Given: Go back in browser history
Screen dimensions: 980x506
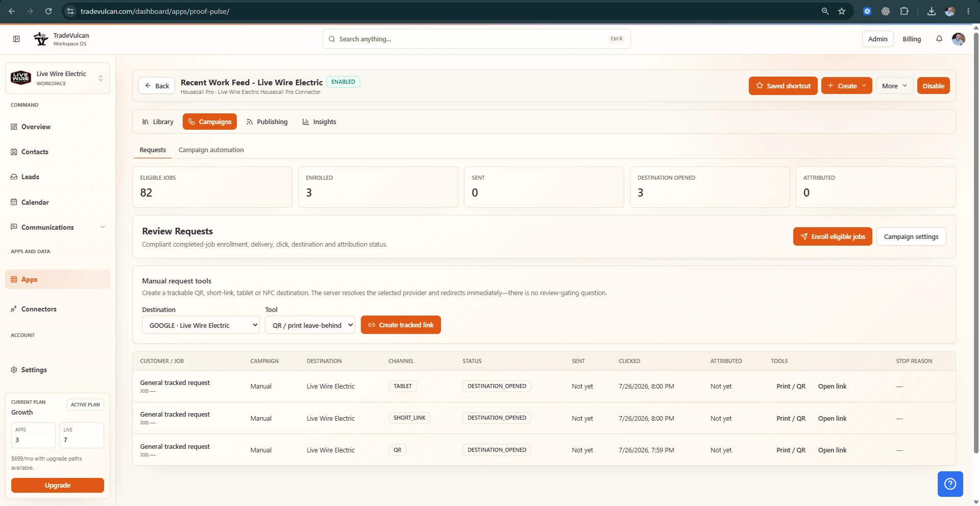Looking at the screenshot, I should 12,11.
